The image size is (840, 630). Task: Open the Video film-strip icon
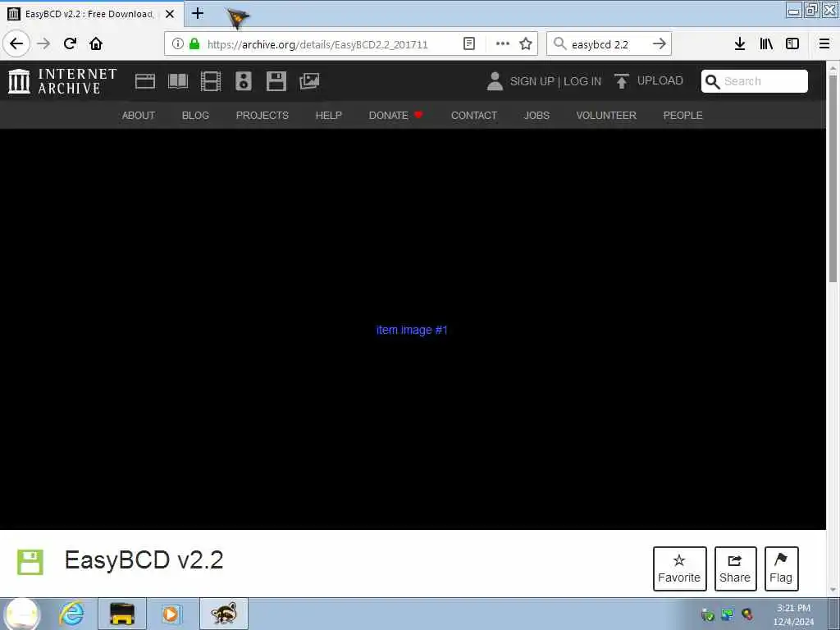[x=211, y=81]
